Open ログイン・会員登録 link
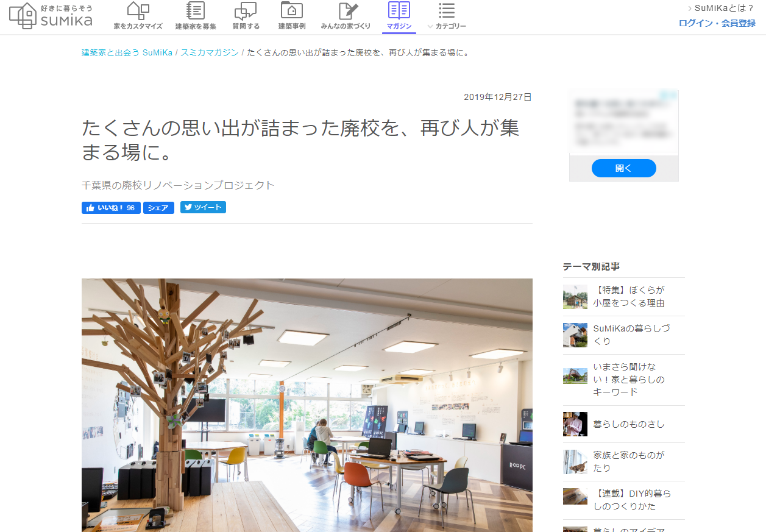 click(x=717, y=23)
